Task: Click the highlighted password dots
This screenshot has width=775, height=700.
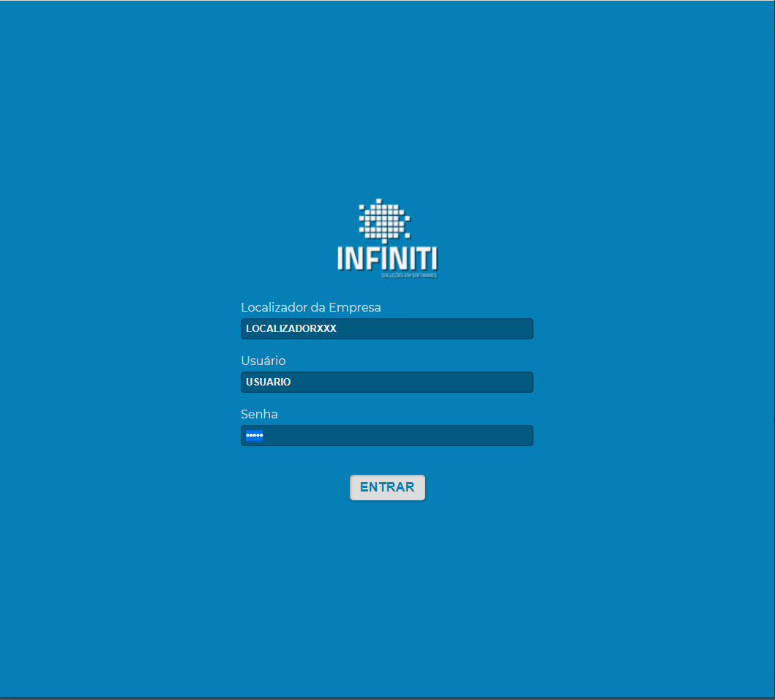Action: click(x=254, y=436)
